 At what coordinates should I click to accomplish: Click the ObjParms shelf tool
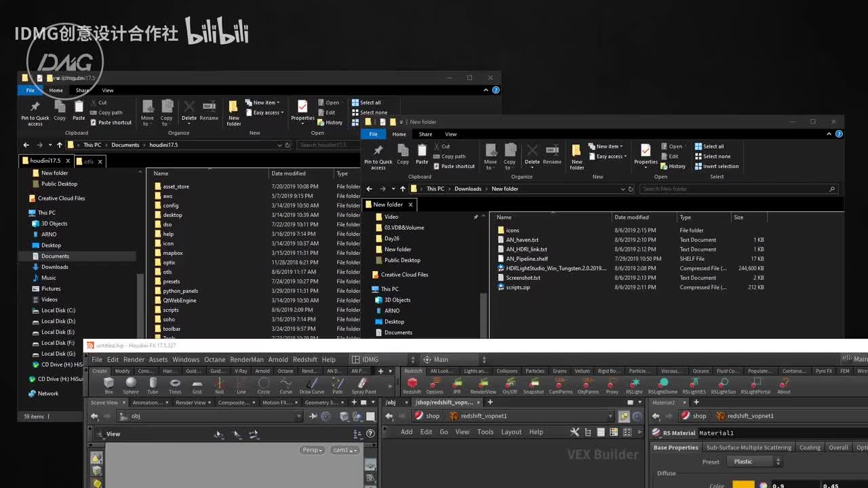[588, 386]
